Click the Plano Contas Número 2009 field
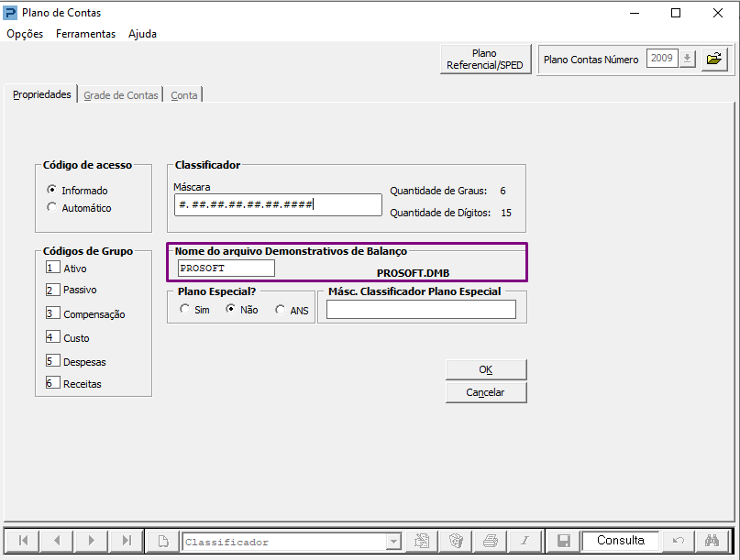 pos(662,59)
